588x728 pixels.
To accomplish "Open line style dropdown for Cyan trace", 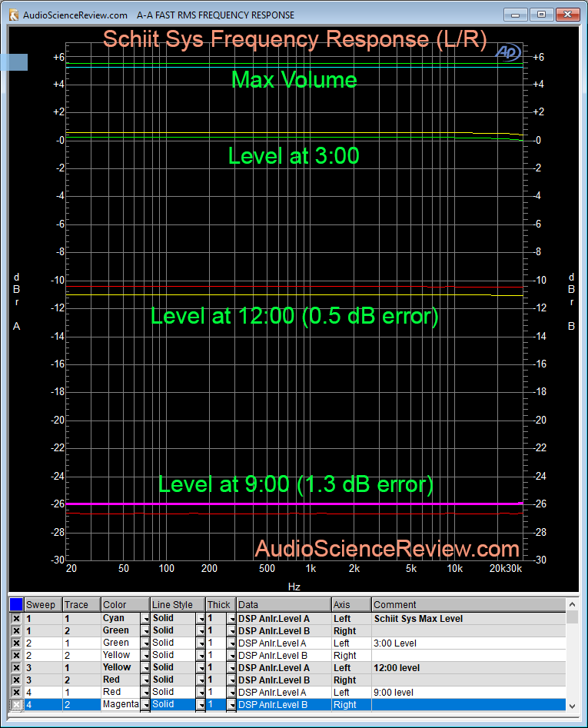I will [201, 618].
